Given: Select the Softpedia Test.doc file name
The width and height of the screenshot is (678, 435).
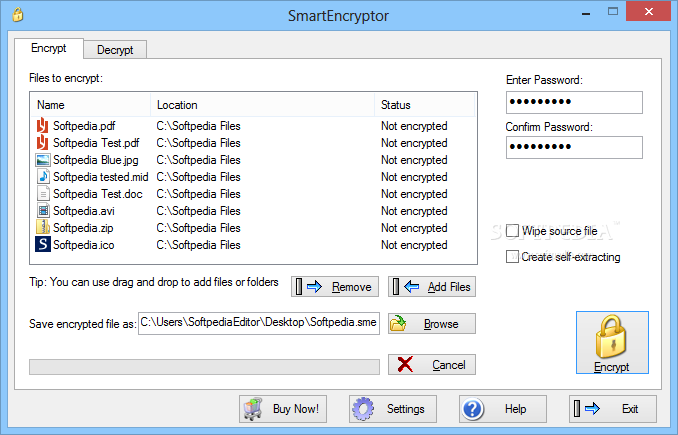Looking at the screenshot, I should [x=98, y=194].
